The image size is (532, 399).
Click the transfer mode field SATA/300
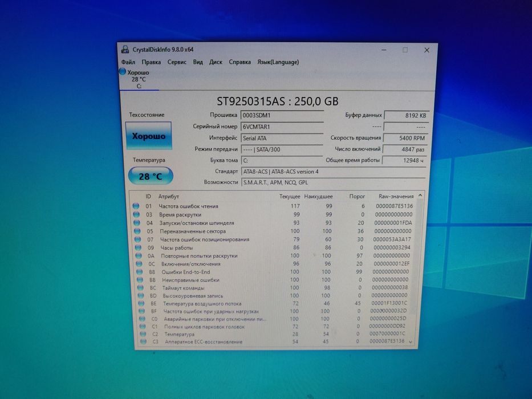click(x=282, y=149)
